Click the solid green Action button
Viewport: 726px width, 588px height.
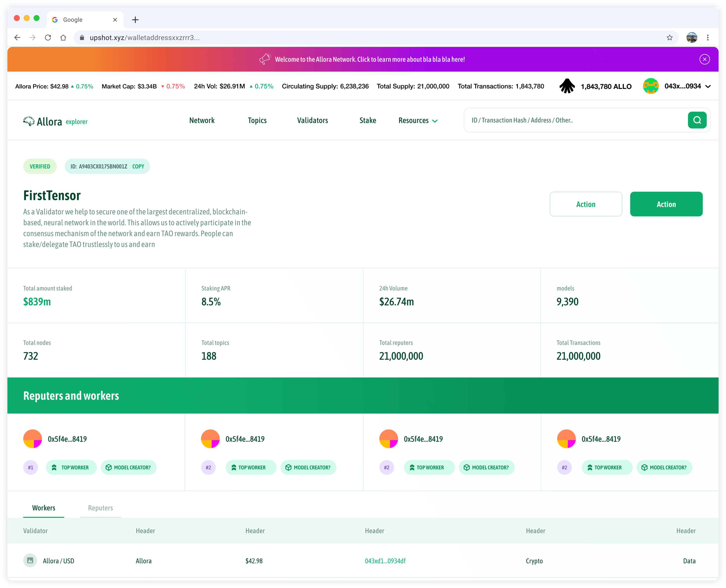(x=666, y=204)
